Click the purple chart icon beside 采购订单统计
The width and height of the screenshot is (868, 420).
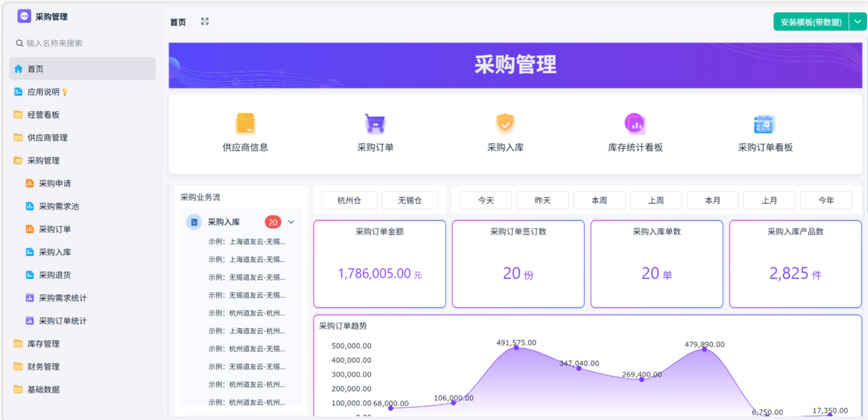[x=30, y=320]
